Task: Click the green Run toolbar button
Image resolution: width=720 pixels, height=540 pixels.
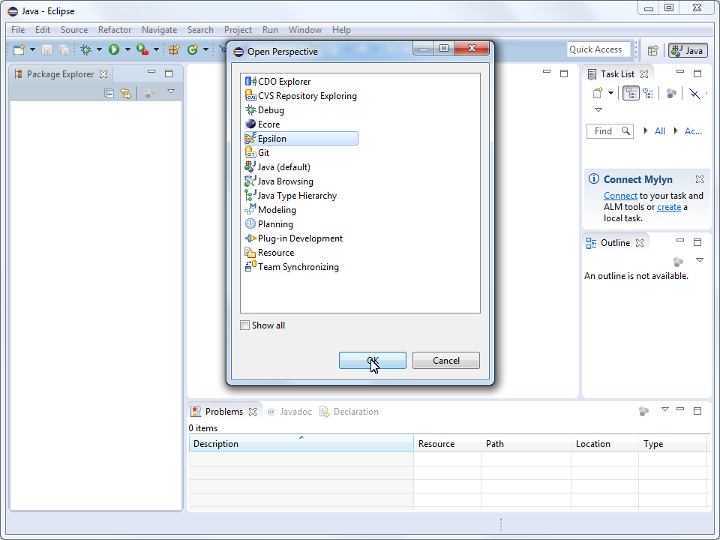Action: pos(114,49)
